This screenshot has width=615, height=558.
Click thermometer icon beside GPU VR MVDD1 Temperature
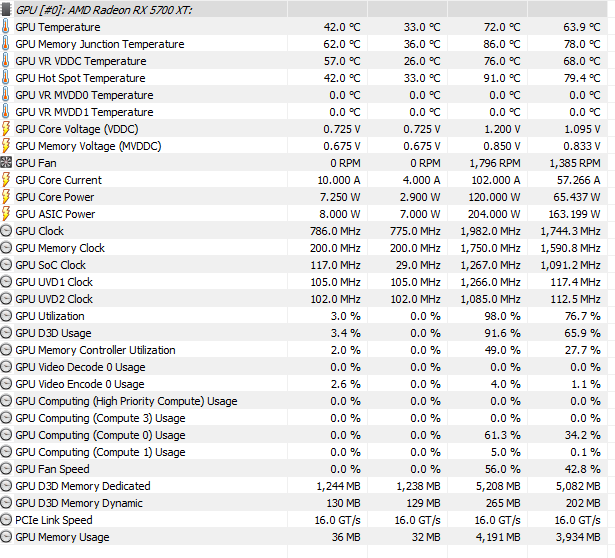(x=5, y=112)
